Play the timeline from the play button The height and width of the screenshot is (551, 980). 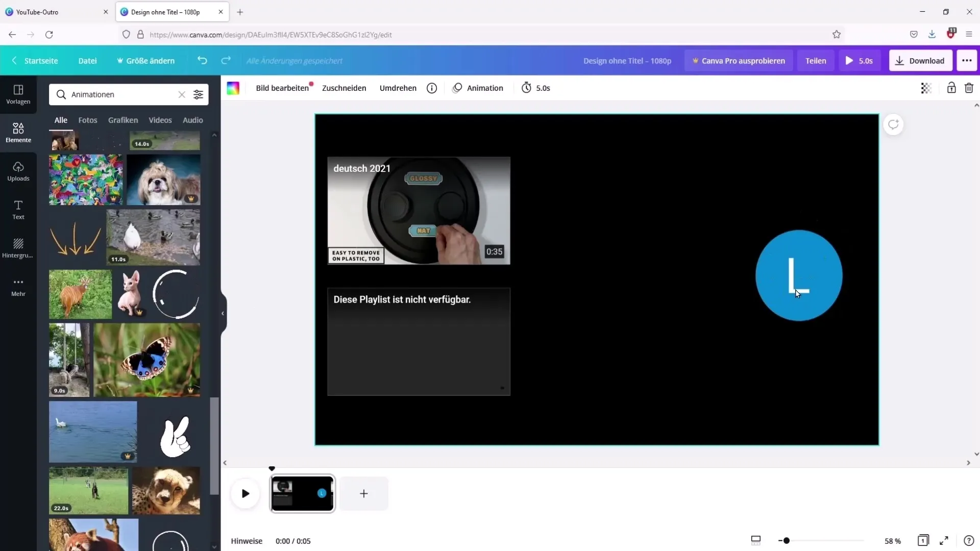[246, 493]
